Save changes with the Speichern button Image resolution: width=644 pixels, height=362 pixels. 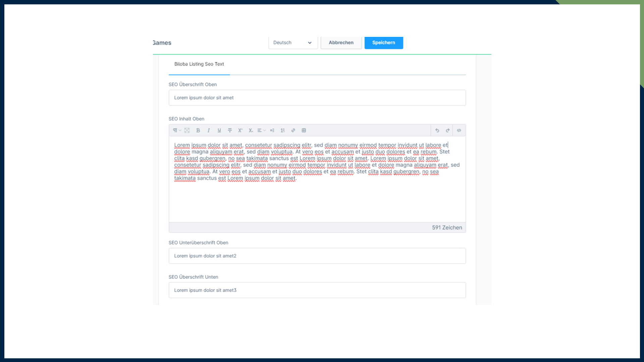[x=383, y=43]
